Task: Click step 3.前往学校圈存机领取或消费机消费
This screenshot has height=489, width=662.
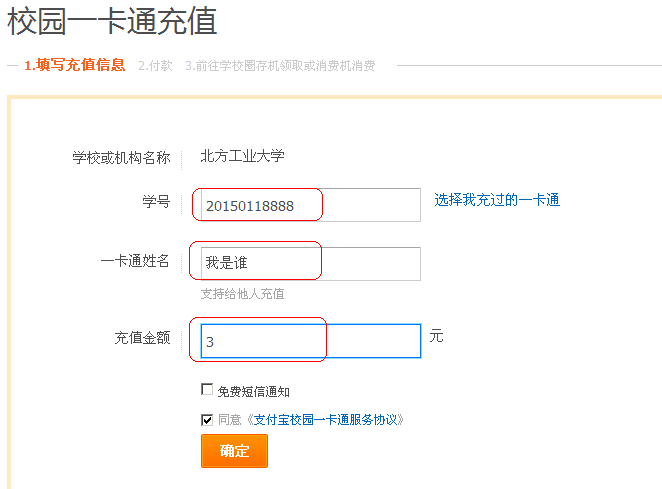Action: tap(280, 66)
